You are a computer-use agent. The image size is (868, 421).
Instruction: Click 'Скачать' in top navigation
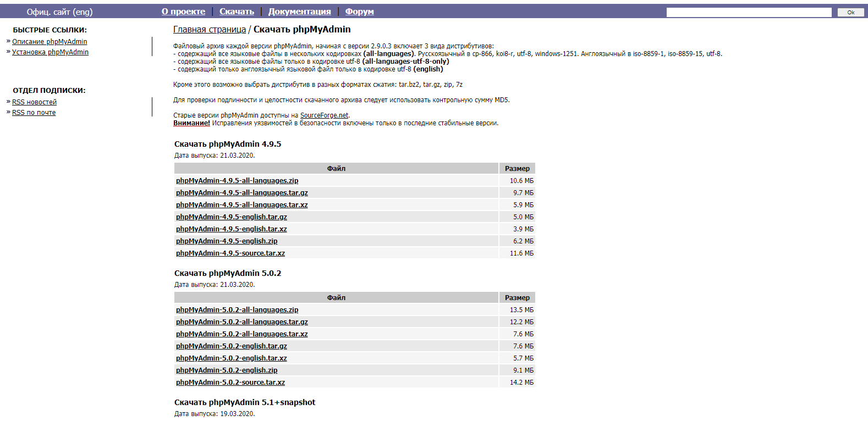tap(237, 12)
